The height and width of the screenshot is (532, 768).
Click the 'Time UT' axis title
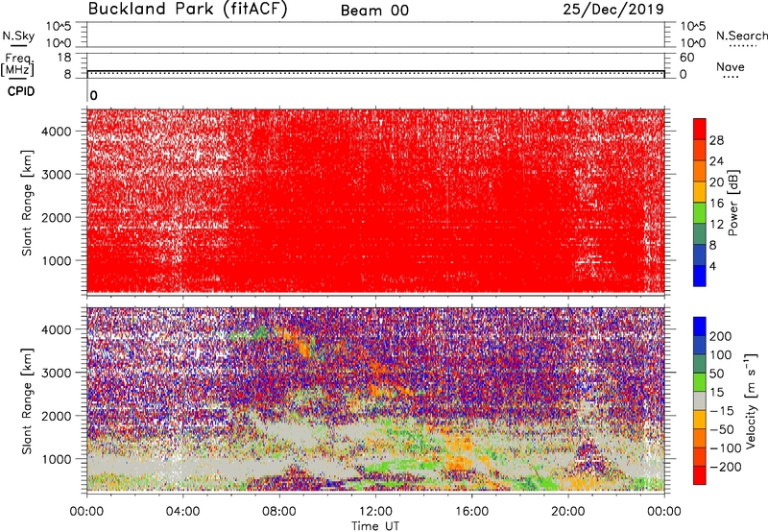375,526
